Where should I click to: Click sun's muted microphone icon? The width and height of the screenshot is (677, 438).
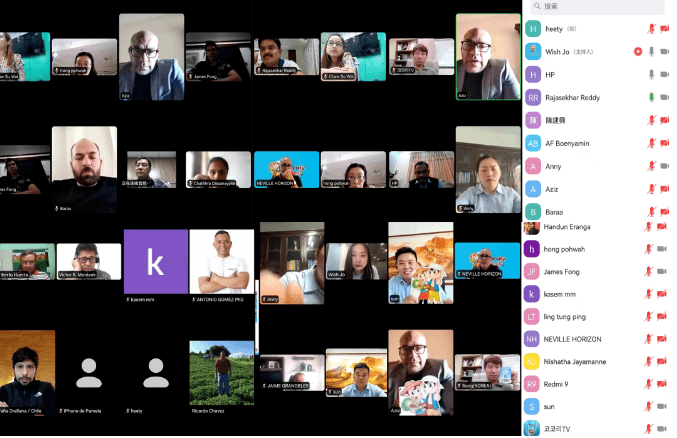[x=649, y=407]
